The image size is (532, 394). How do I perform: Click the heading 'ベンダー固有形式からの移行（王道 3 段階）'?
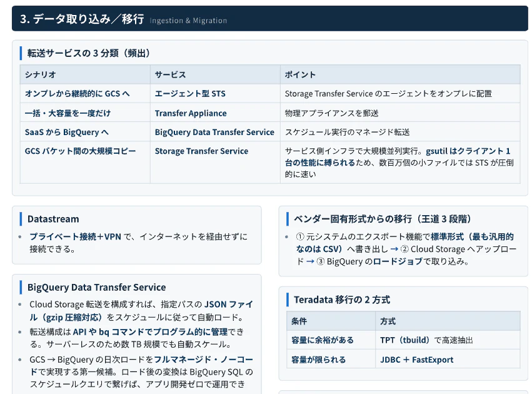pos(383,220)
